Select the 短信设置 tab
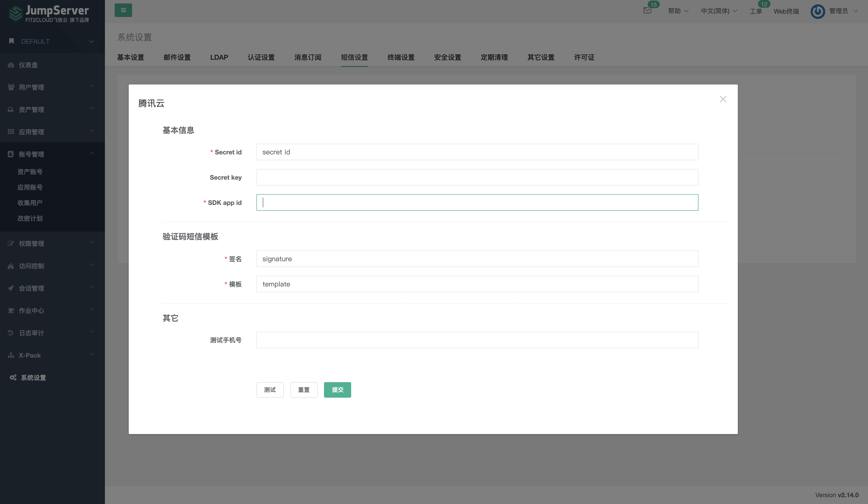The image size is (868, 504). click(x=354, y=57)
